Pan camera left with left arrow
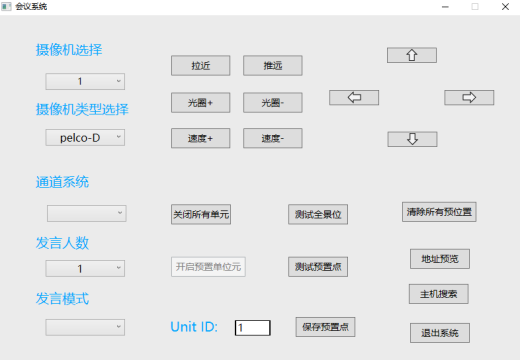 [x=354, y=97]
